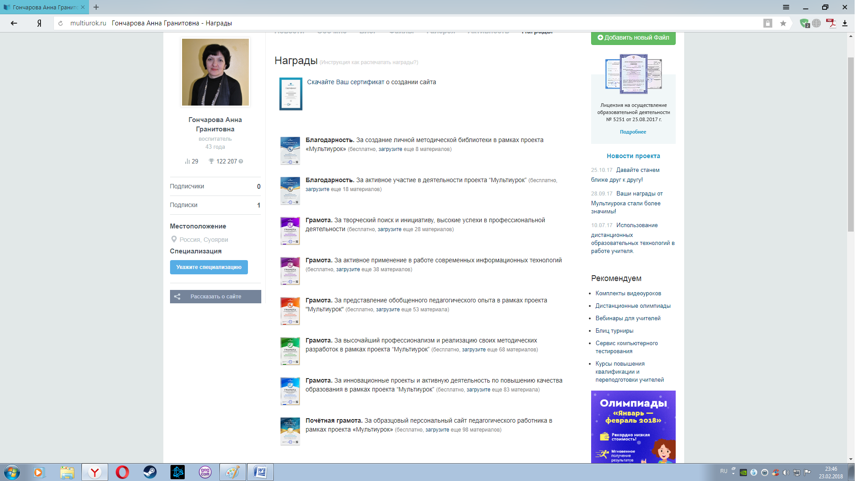The image size is (868, 481).
Task: Click the profile photo of Гончарова Анна
Action: coord(215,72)
